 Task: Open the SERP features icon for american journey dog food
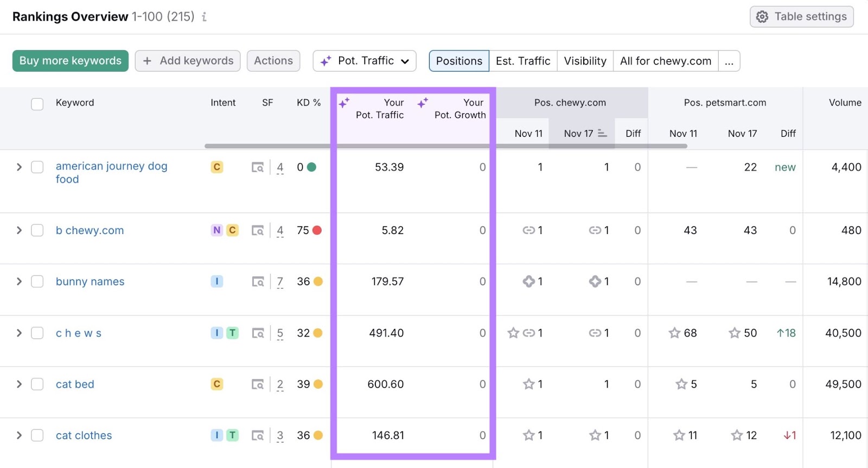258,167
